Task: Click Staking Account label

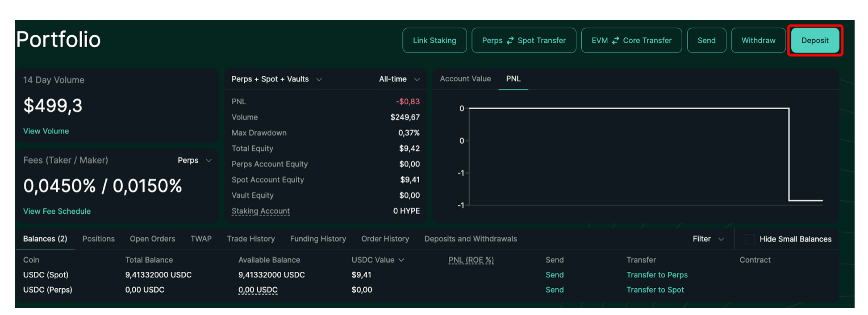Action: tap(260, 211)
